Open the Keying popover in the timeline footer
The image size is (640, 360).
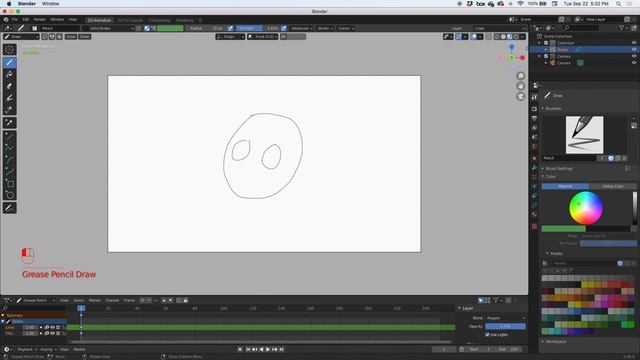pyautogui.click(x=48, y=349)
